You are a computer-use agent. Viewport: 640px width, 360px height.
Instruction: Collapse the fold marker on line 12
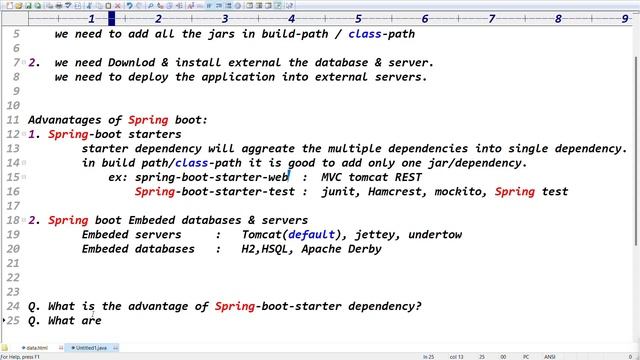[x=24, y=134]
